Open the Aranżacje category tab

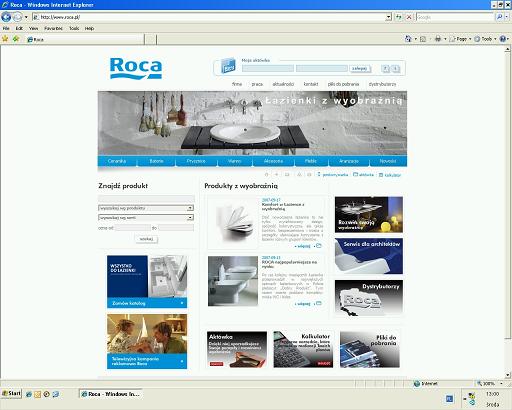coord(349,161)
